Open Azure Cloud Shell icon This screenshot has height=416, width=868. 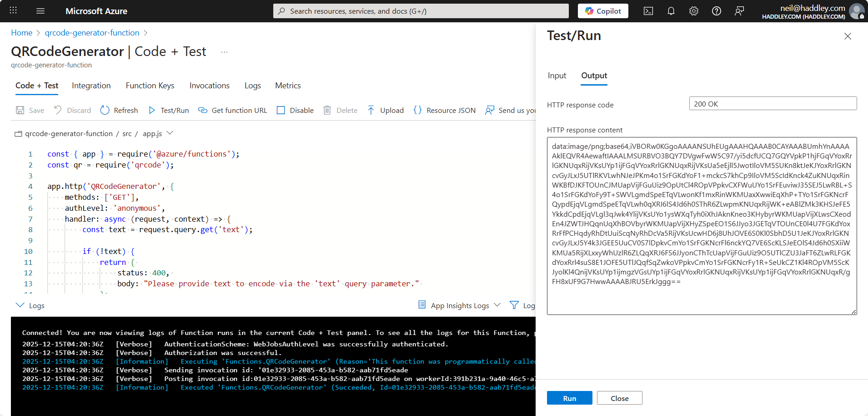pyautogui.click(x=648, y=11)
